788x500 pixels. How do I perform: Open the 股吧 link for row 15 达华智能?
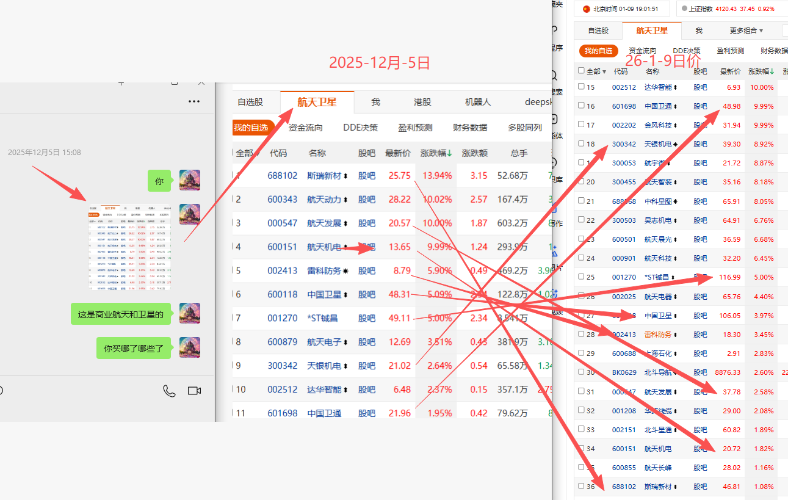click(x=700, y=87)
